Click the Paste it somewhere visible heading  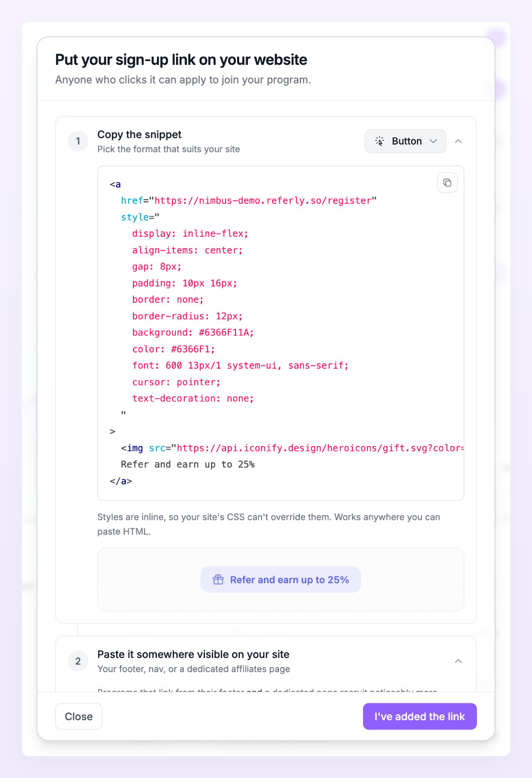pyautogui.click(x=194, y=654)
